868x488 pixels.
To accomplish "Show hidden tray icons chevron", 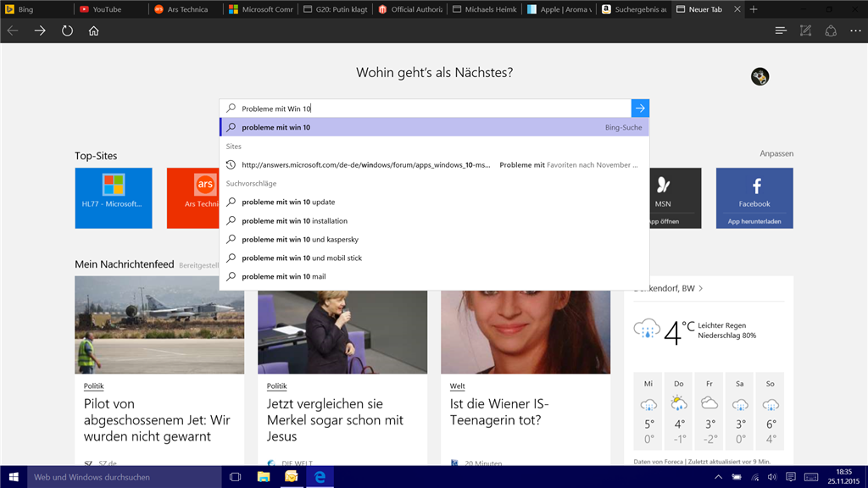I will 718,477.
